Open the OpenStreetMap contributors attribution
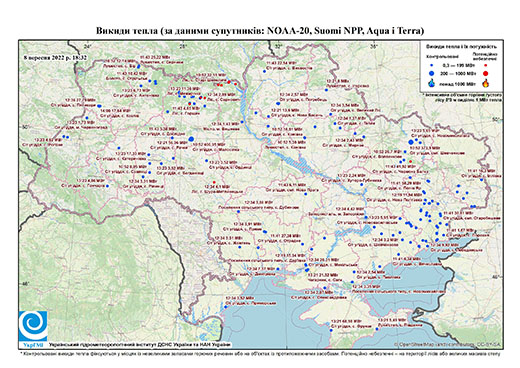This screenshot has width=520, height=368. 448,344
